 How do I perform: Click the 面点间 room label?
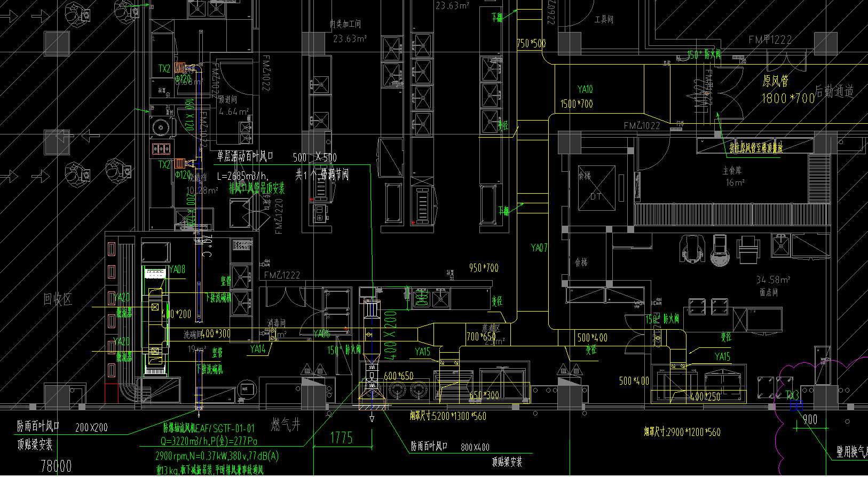(x=769, y=292)
